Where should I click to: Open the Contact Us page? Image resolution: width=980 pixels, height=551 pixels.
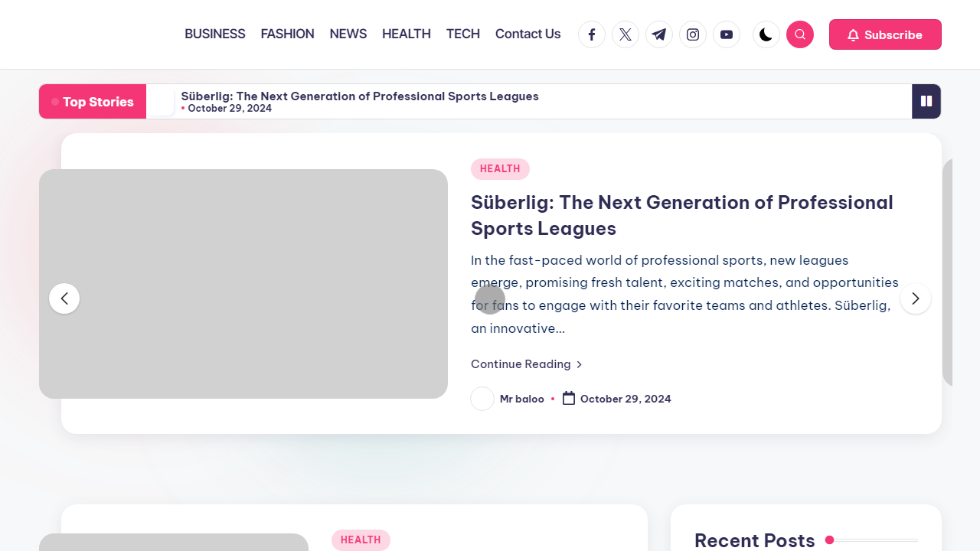click(528, 34)
